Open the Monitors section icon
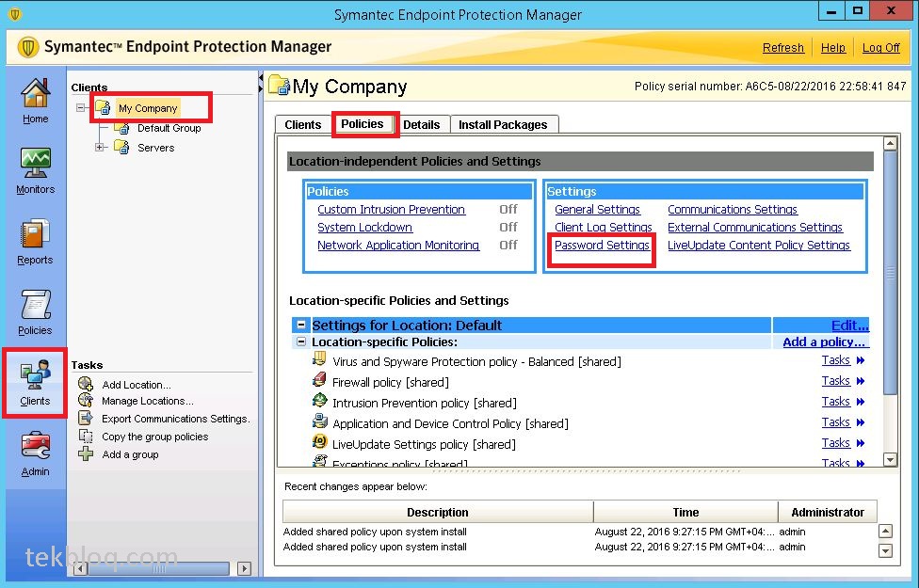 click(x=35, y=163)
